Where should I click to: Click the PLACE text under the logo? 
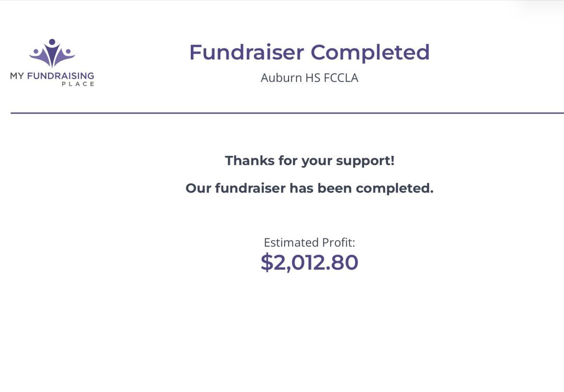click(x=78, y=84)
